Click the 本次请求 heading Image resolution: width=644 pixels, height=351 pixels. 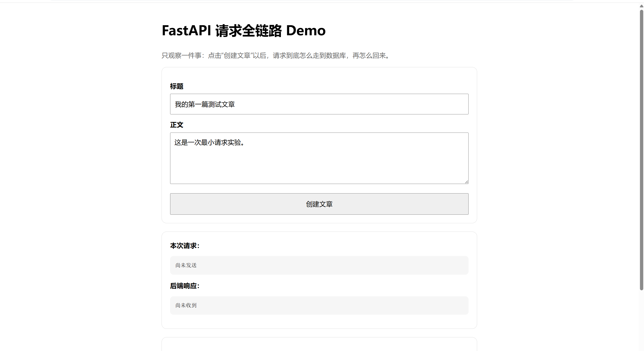pyautogui.click(x=185, y=246)
